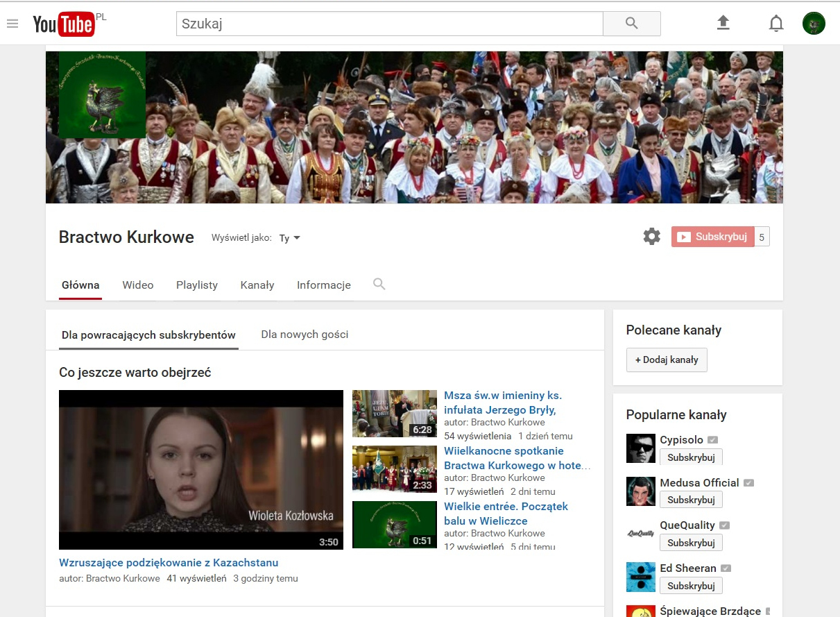840x617 pixels.
Task: Subscribe to Ed Sheeran
Action: [691, 586]
